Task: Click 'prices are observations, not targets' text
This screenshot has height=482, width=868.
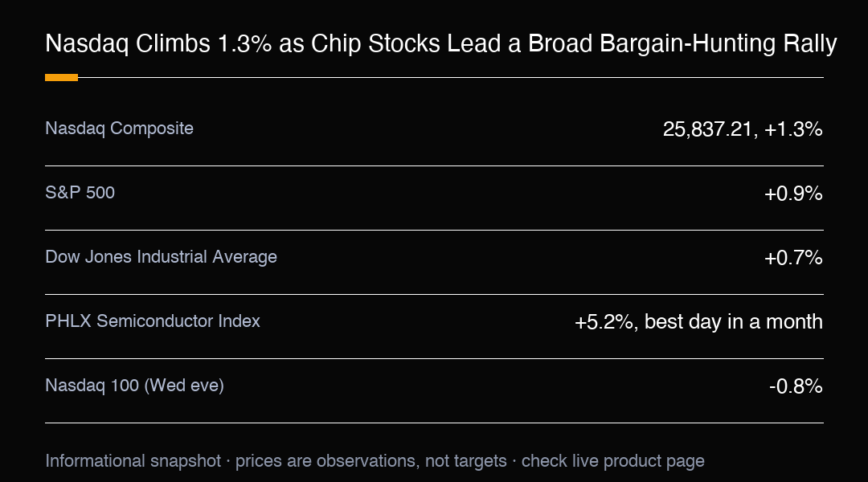Action: tap(371, 461)
